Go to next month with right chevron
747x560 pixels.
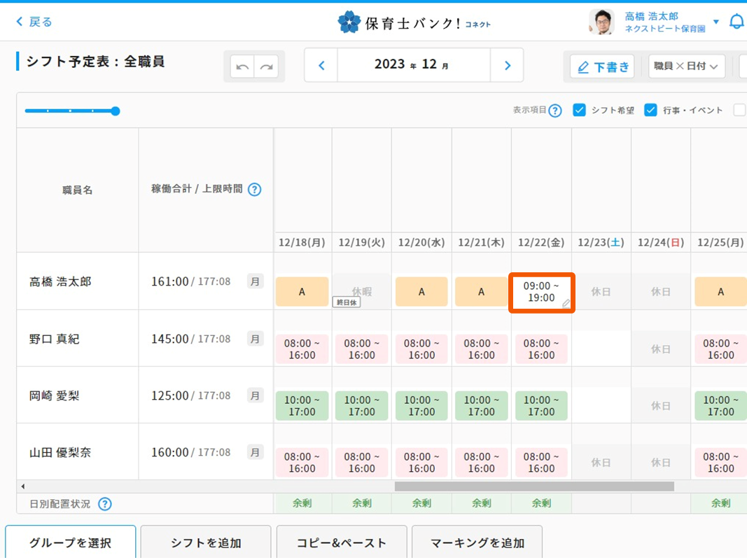(508, 65)
